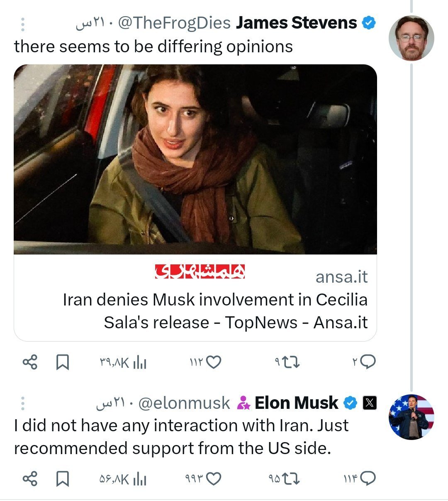Open more options for James Stevens' tweet
The width and height of the screenshot is (448, 501).
tap(22, 24)
